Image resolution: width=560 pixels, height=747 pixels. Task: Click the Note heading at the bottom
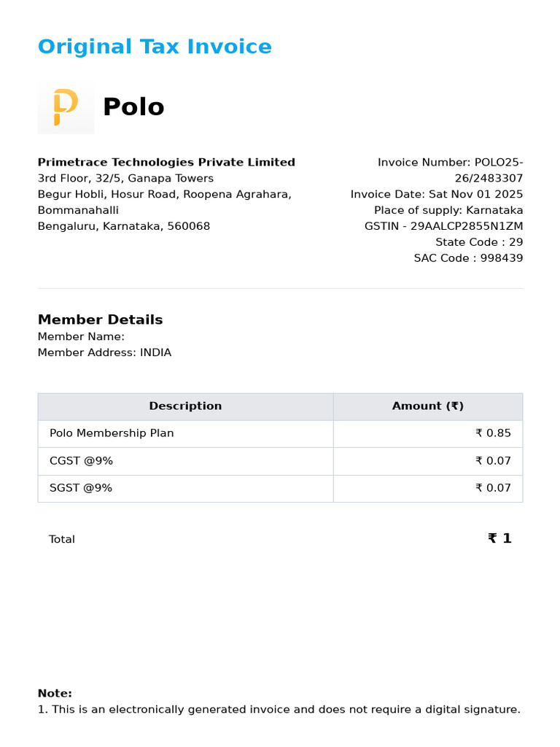tap(55, 693)
